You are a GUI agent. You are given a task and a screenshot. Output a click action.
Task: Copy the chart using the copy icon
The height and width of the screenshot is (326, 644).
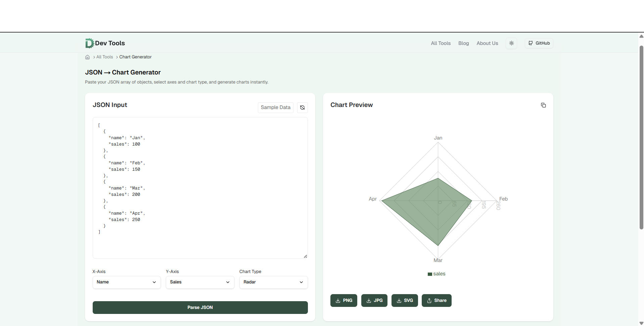tap(544, 105)
